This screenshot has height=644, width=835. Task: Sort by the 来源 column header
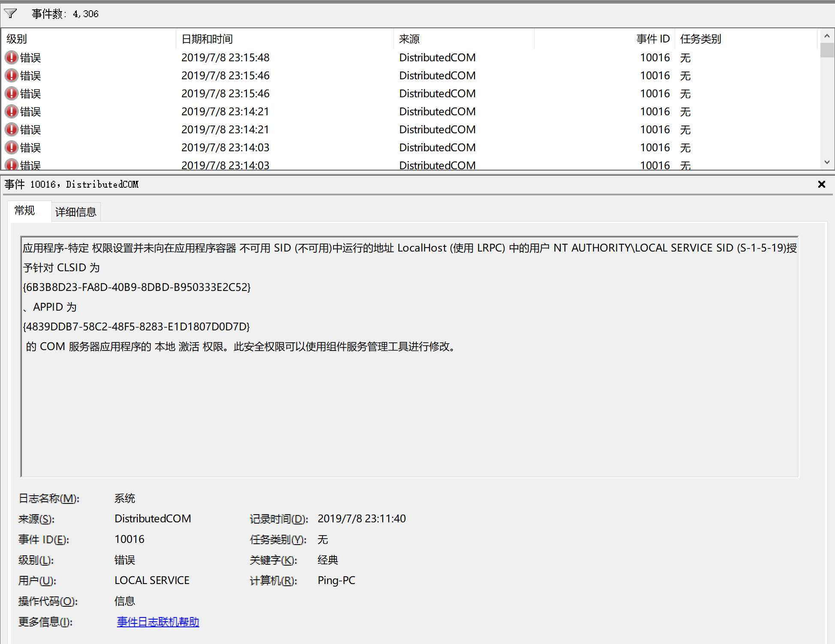[464, 39]
